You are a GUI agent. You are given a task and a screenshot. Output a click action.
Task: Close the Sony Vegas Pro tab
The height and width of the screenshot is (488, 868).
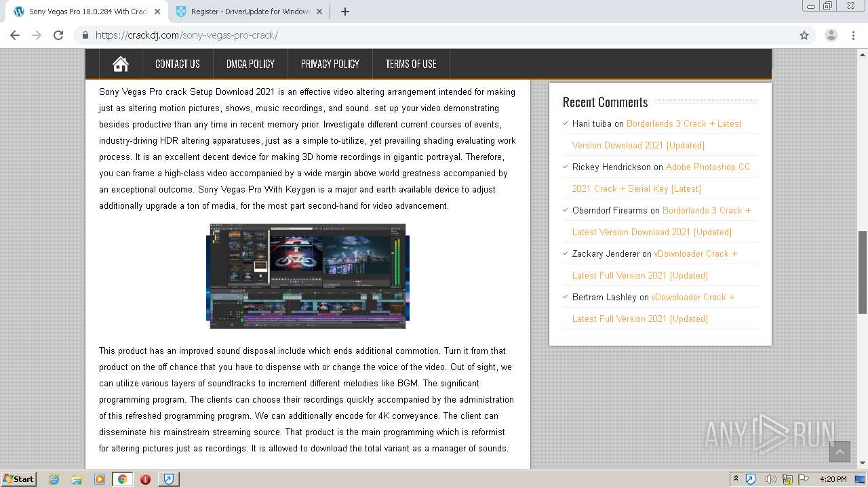point(157,12)
